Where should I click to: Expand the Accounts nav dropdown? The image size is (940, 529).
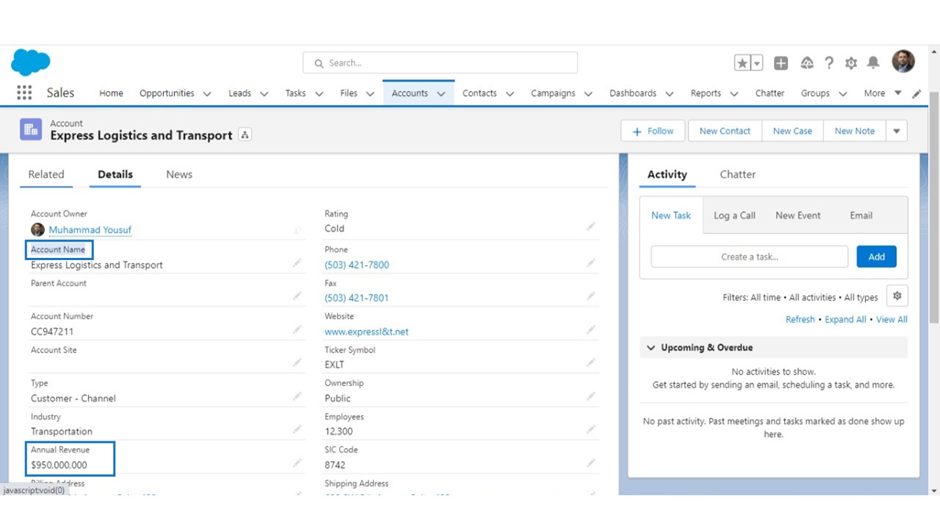coord(441,94)
